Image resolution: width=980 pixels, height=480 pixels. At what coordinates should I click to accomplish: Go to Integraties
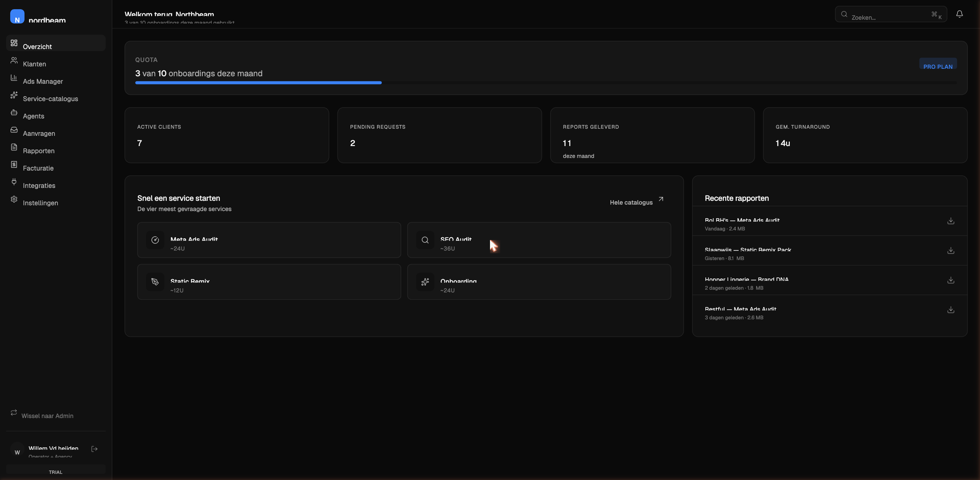(56, 181)
